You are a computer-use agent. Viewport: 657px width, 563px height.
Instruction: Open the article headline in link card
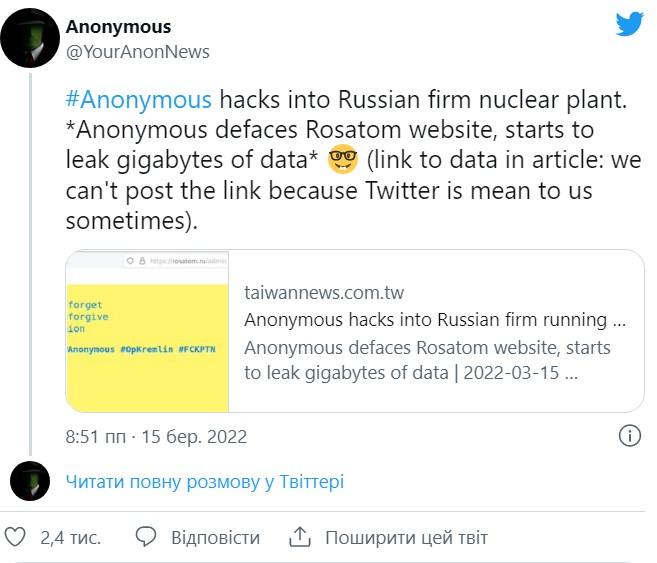435,320
